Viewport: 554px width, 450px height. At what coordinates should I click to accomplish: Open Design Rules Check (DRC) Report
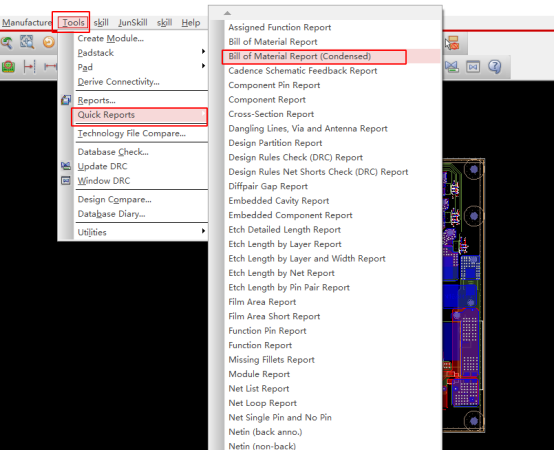[295, 158]
